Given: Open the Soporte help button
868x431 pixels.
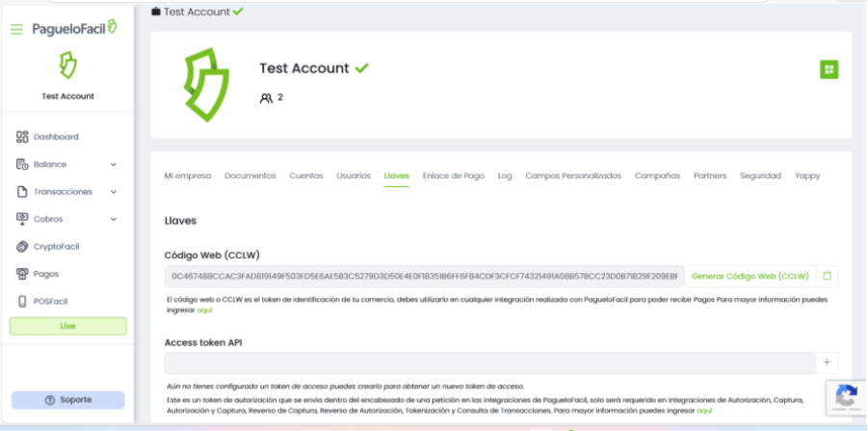Looking at the screenshot, I should [x=67, y=400].
